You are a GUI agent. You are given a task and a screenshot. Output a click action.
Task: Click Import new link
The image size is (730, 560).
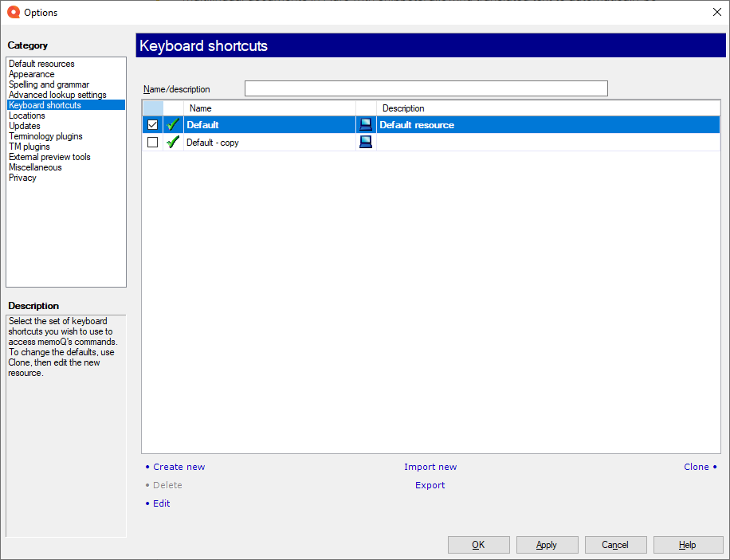coord(430,467)
